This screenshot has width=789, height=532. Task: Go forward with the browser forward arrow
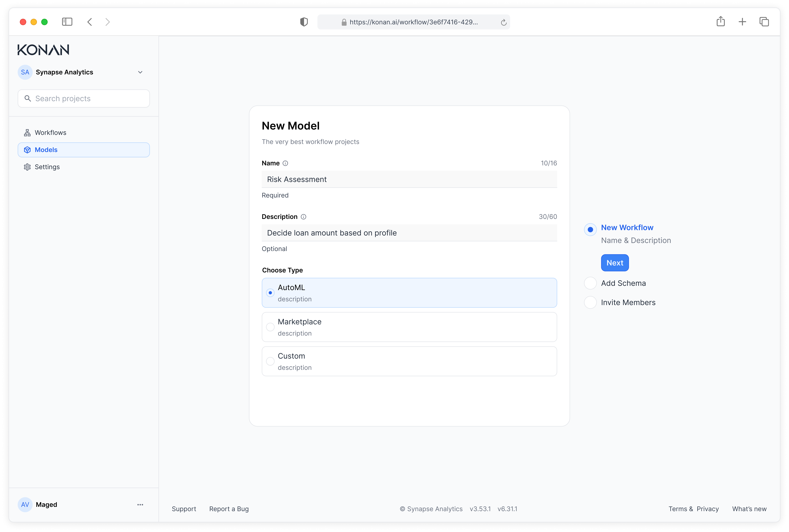[108, 22]
